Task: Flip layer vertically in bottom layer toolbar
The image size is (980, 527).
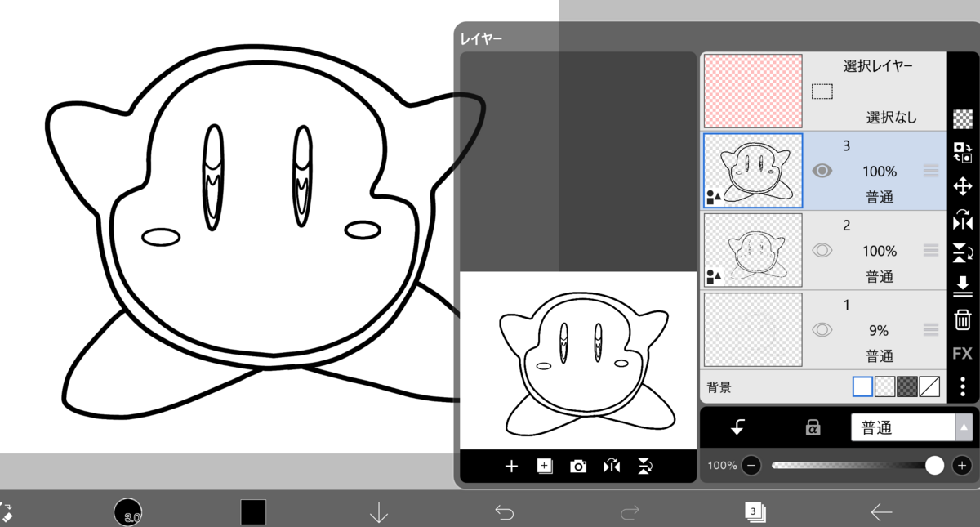Action: [x=645, y=467]
